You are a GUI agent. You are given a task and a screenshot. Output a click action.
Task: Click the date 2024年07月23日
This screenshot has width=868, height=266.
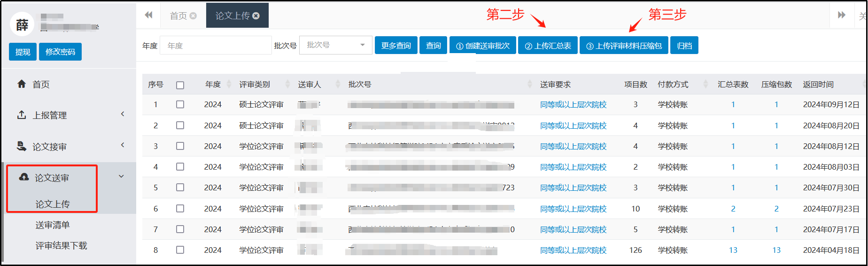[831, 209]
